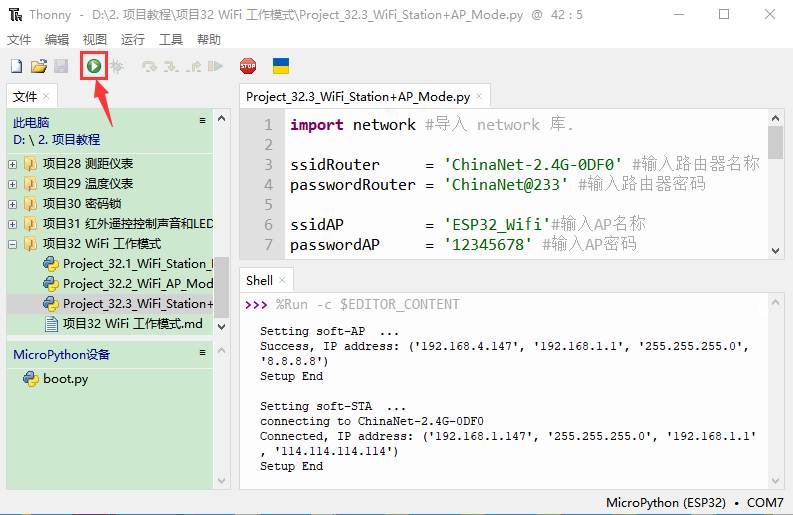Open the 工具 menu
This screenshot has width=793, height=515.
171,39
